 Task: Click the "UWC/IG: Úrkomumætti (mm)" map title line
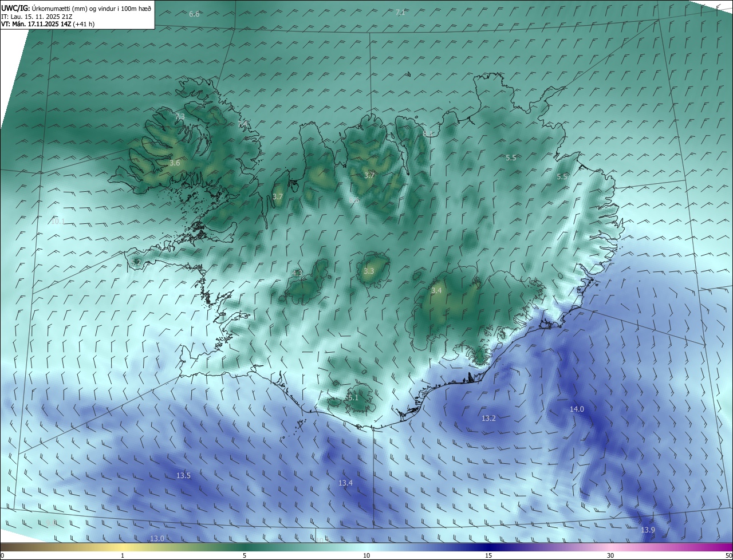76,8
